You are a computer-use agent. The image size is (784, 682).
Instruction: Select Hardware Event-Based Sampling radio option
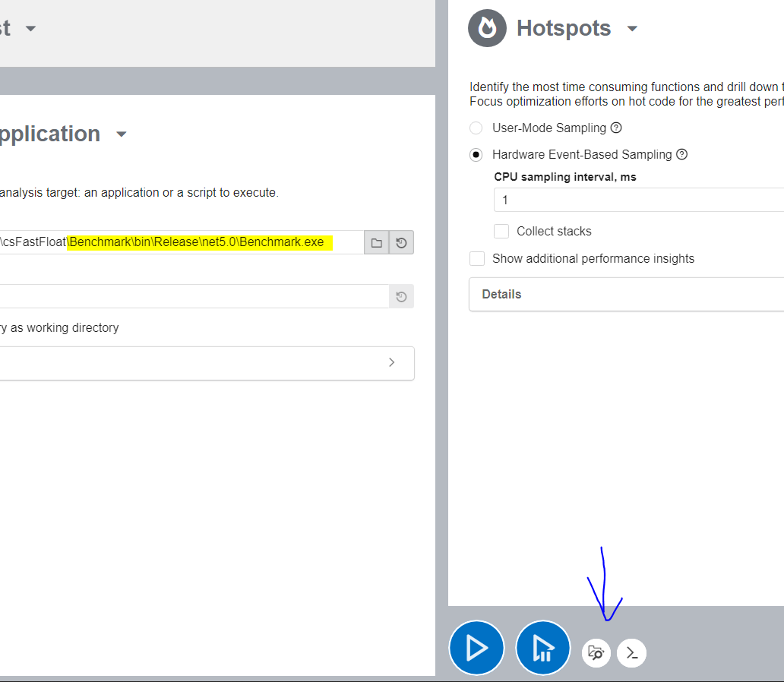(x=476, y=155)
